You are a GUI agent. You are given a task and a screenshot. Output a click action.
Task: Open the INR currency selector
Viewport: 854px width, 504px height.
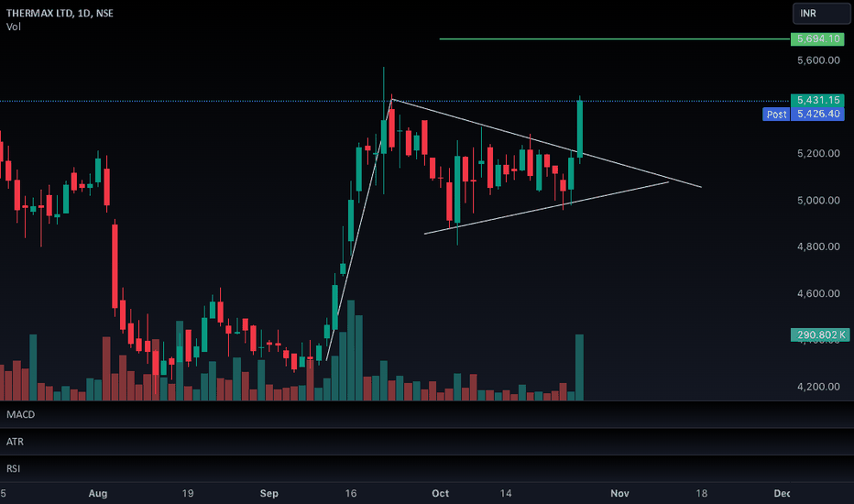(x=821, y=13)
